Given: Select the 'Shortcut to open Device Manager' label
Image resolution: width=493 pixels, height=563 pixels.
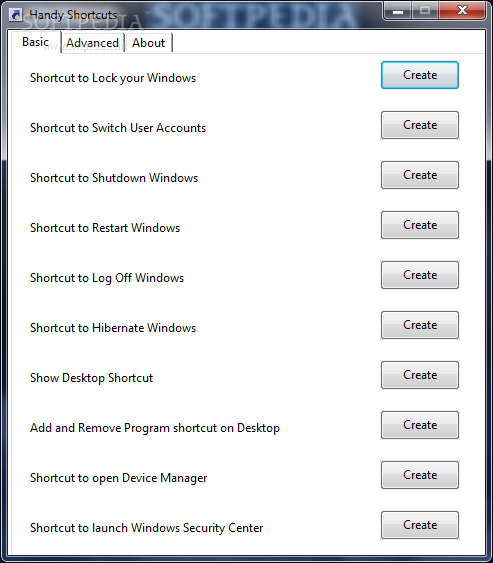Looking at the screenshot, I should (118, 478).
